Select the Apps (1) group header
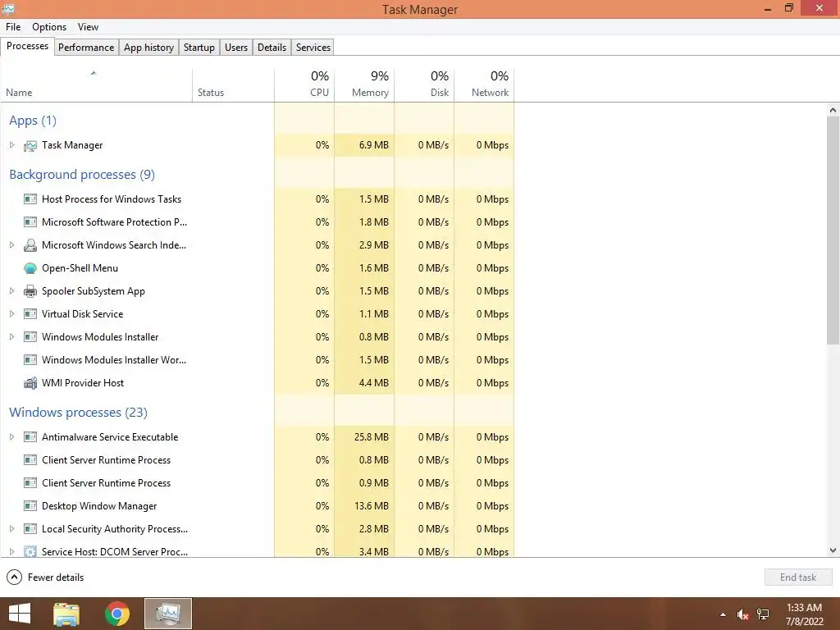 tap(33, 121)
